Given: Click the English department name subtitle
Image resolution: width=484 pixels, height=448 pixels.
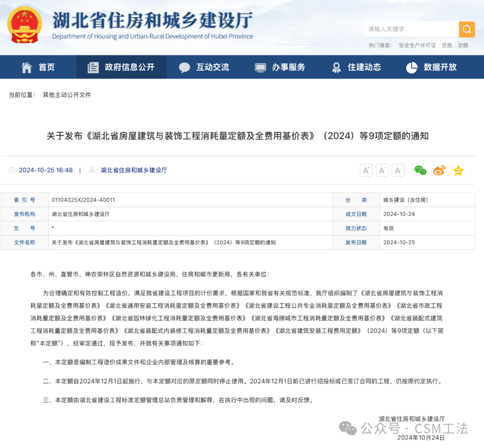Looking at the screenshot, I should 152,36.
